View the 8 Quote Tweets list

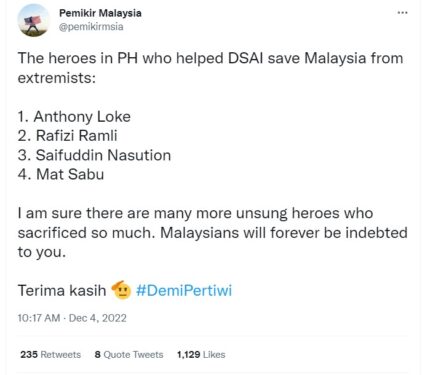pyautogui.click(x=129, y=354)
